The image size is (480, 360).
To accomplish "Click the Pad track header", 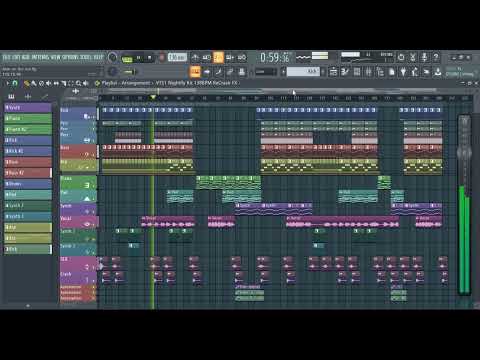I will [79, 196].
